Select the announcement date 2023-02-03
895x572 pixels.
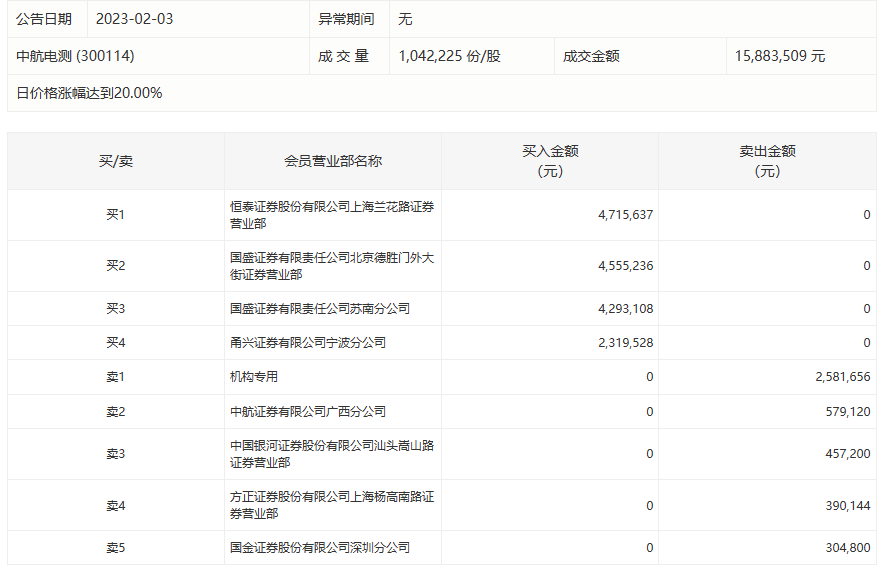134,19
